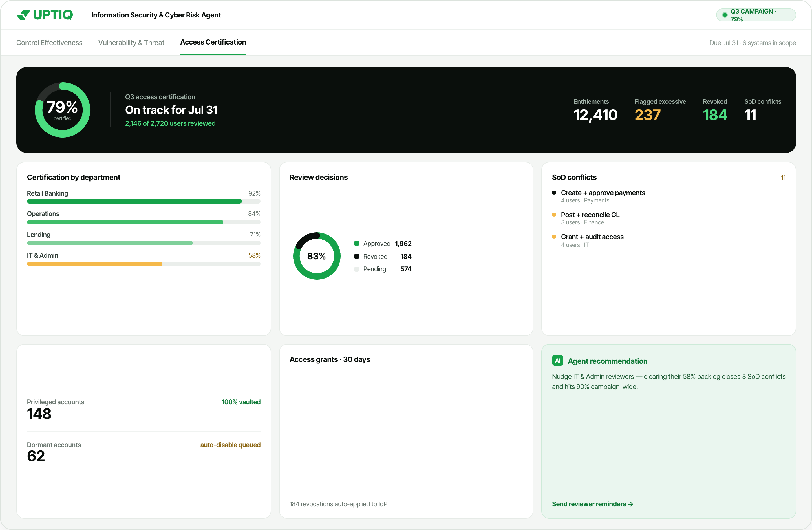Click the green Approved legend dot
The image size is (812, 530).
point(357,244)
